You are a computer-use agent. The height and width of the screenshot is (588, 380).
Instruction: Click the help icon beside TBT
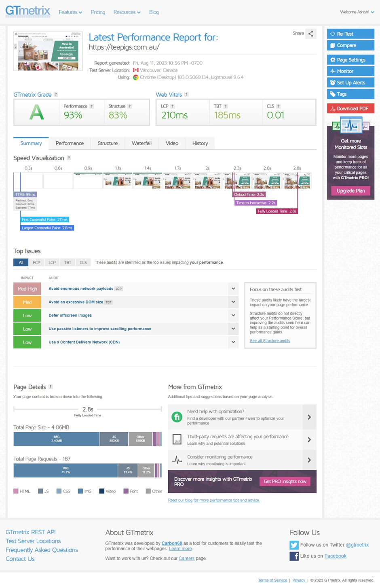tap(226, 106)
